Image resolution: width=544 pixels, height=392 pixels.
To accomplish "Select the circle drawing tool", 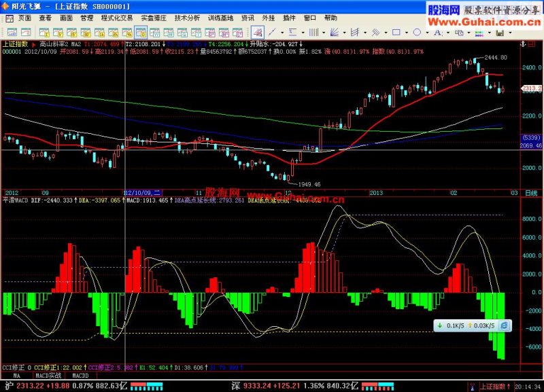I will pyautogui.click(x=417, y=32).
